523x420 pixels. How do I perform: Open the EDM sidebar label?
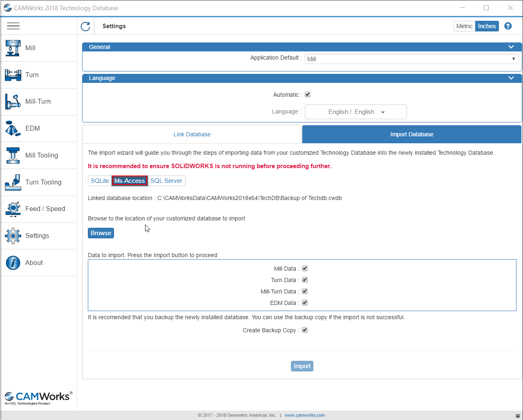coord(33,128)
